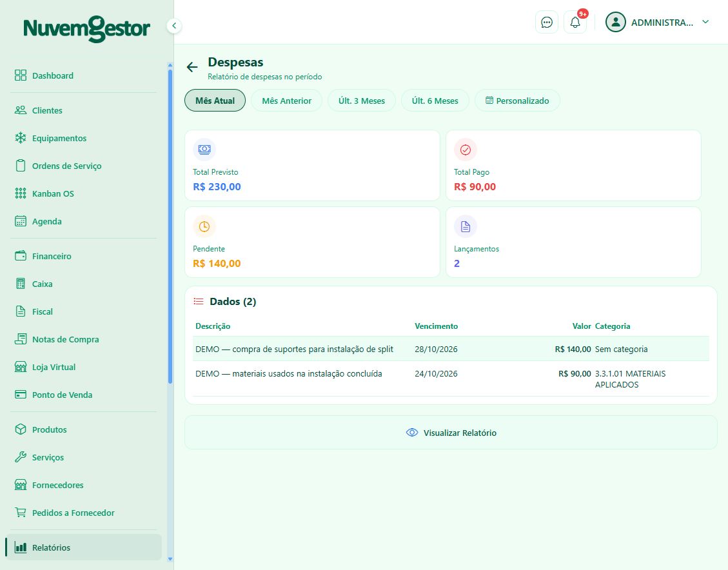The width and height of the screenshot is (728, 570).
Task: Click the Visualizar Relatório button
Action: [x=451, y=433]
